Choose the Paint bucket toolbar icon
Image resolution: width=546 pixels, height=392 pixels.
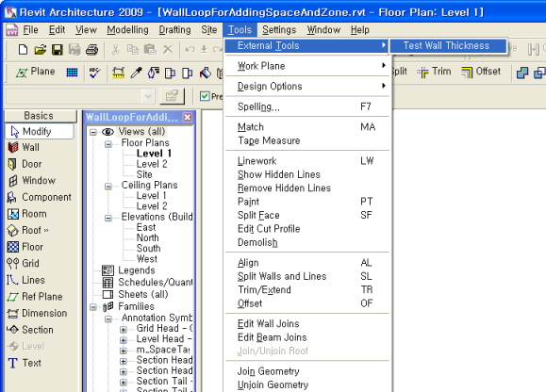click(x=205, y=73)
